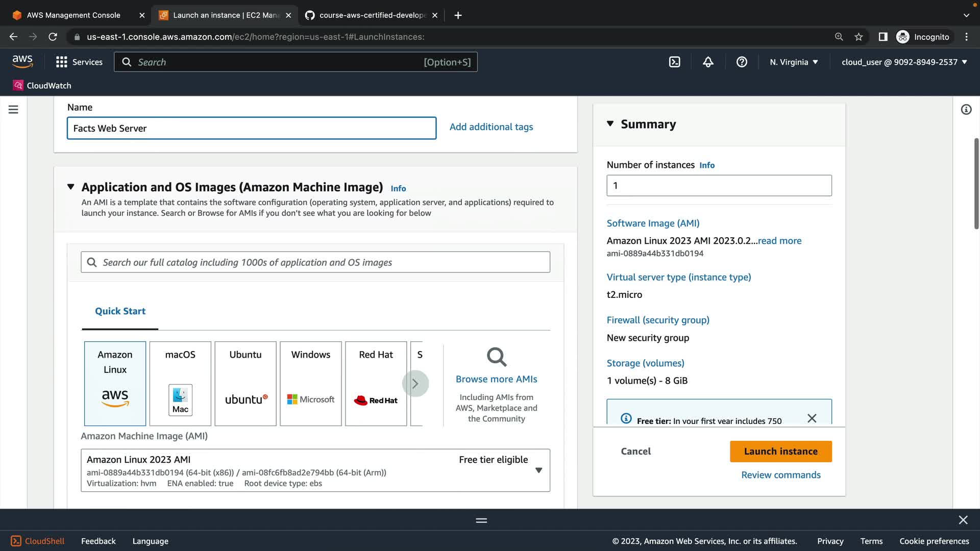Switch to the Quick Start tab
Image resolution: width=980 pixels, height=551 pixels.
tap(120, 311)
